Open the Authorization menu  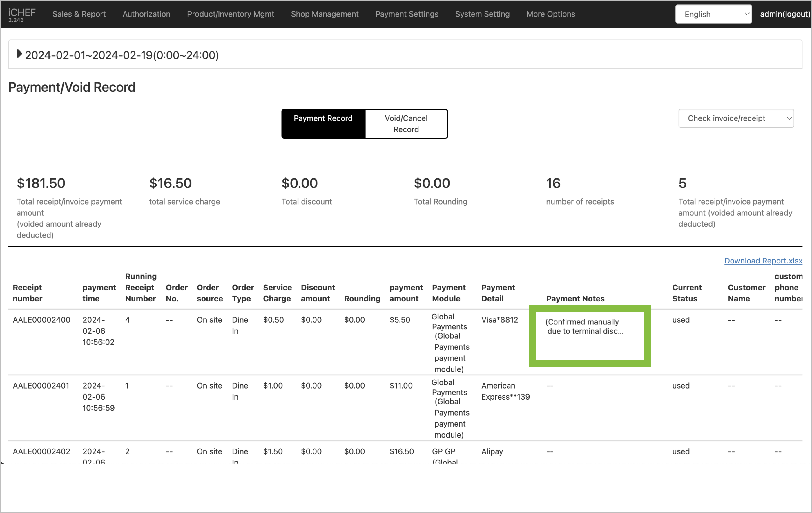[146, 14]
